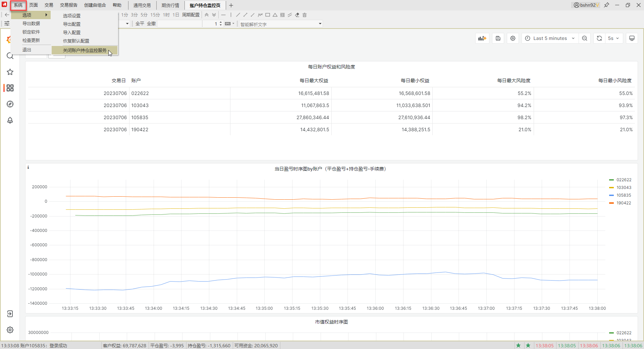Click the text annotation tool icon

pyautogui.click(x=282, y=15)
